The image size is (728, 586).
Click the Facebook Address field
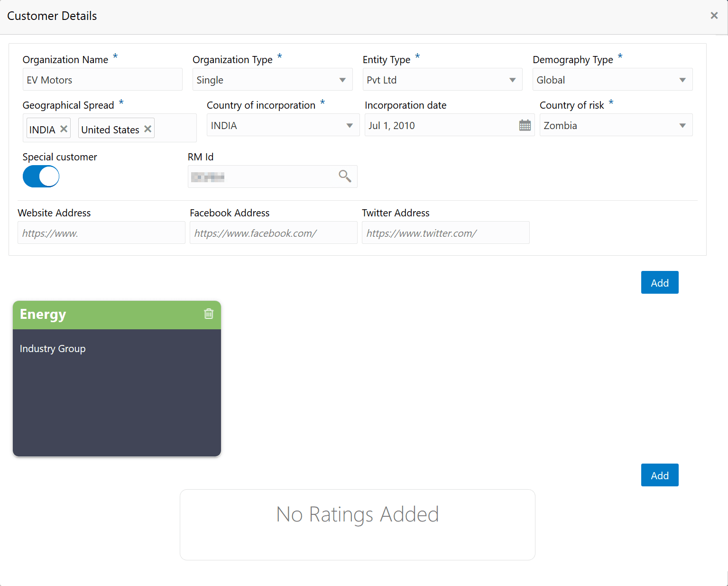point(273,233)
